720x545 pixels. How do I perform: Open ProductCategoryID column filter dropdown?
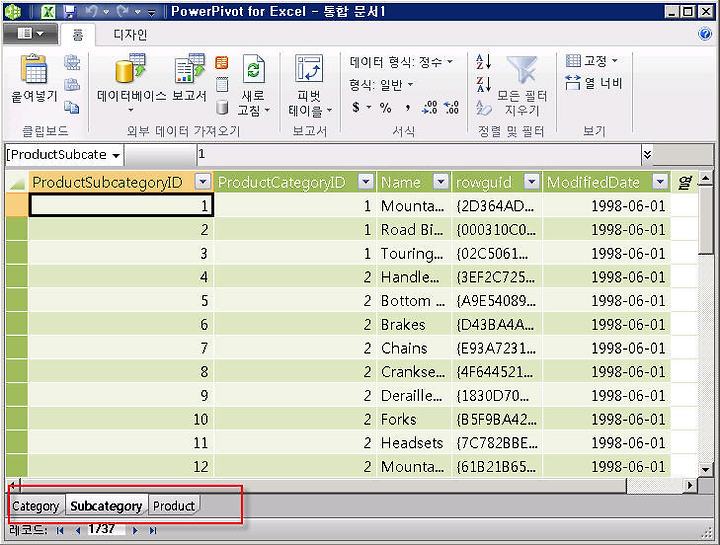366,182
